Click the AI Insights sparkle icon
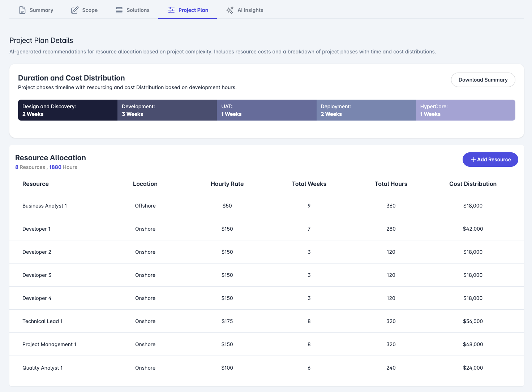The image size is (532, 392). click(x=230, y=10)
